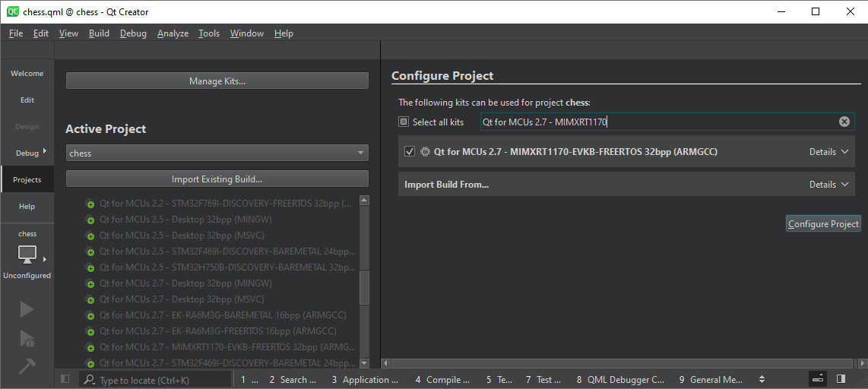This screenshot has width=868, height=389.
Task: Enable the Select all kits checkbox
Action: 404,122
